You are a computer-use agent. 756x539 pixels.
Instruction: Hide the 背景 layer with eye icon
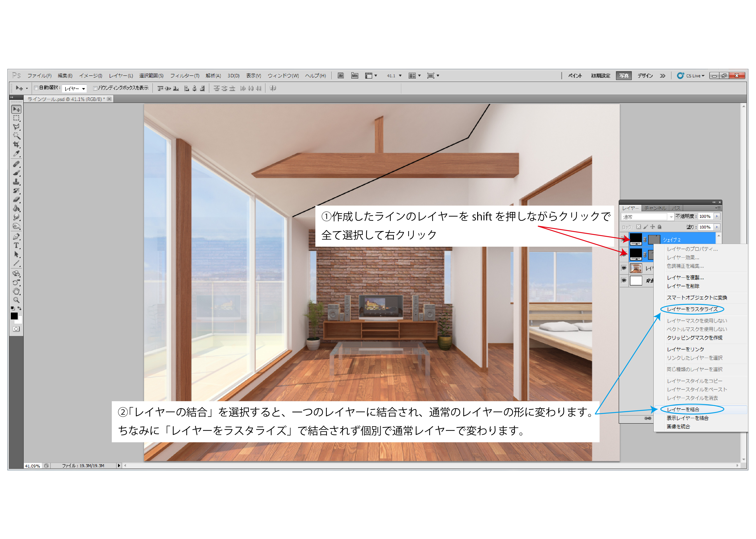[x=624, y=281]
